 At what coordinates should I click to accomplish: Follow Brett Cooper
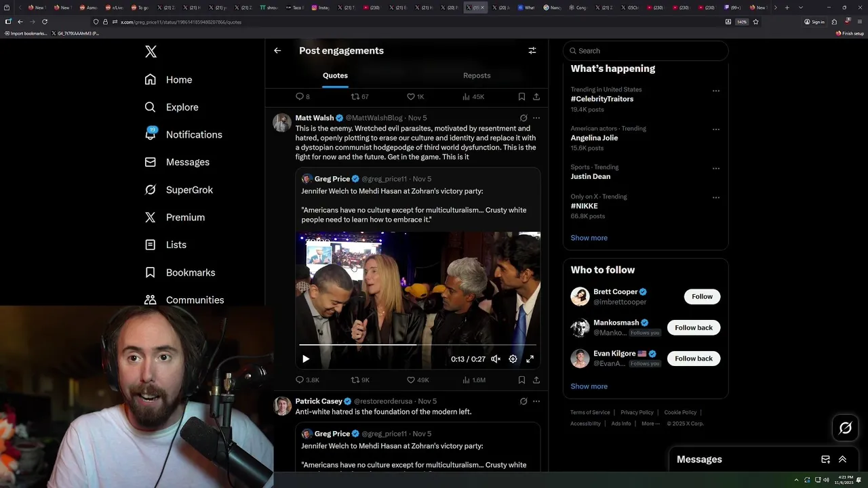click(x=702, y=296)
